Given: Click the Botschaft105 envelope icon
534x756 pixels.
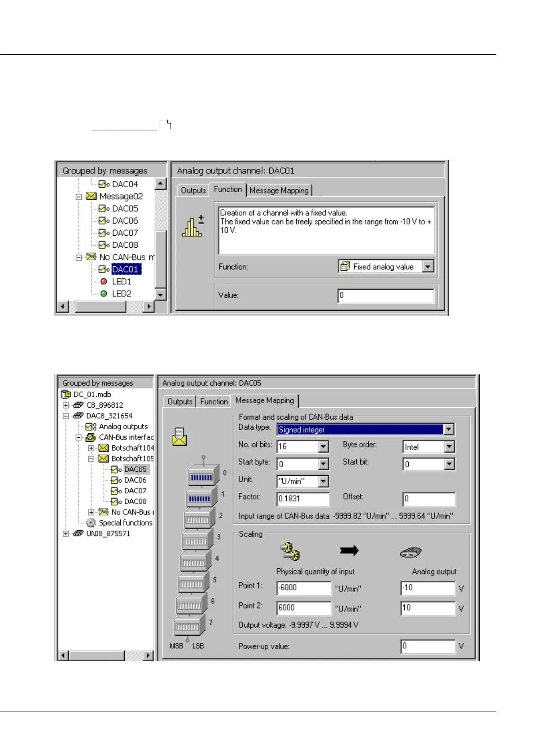Looking at the screenshot, I should [x=104, y=459].
